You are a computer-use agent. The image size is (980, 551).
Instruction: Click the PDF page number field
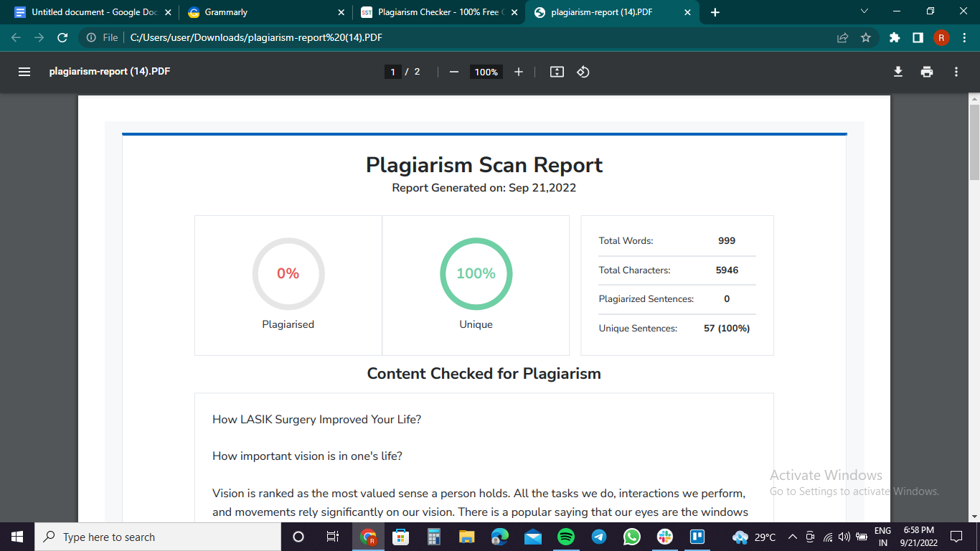click(392, 72)
